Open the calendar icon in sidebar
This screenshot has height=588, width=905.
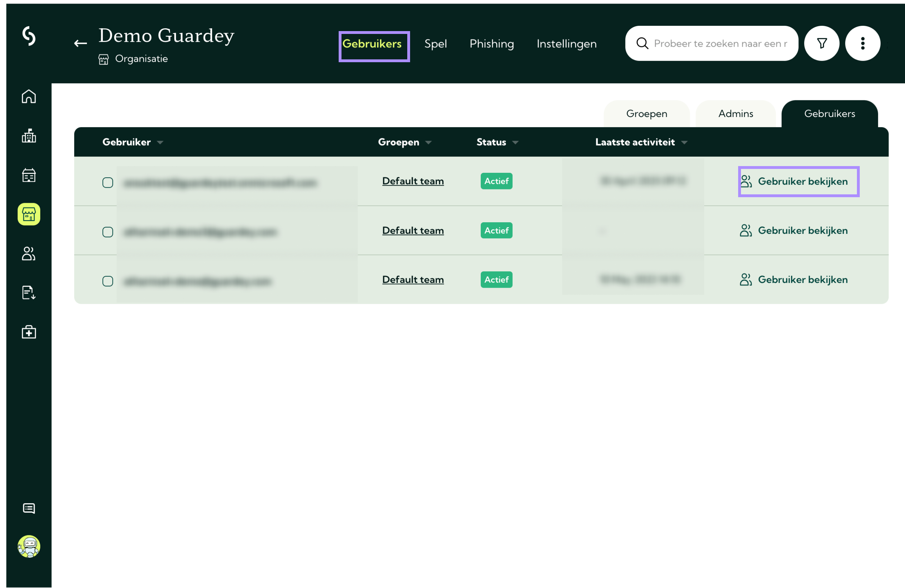29,175
